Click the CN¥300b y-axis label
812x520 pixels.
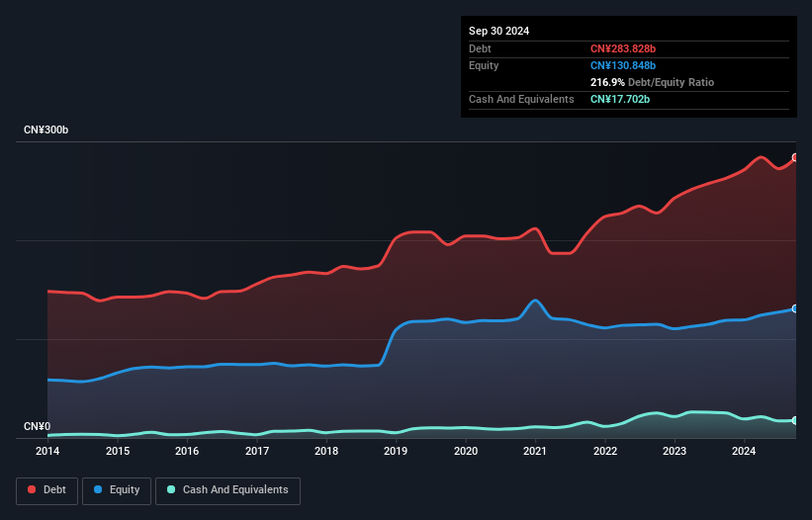coord(46,130)
